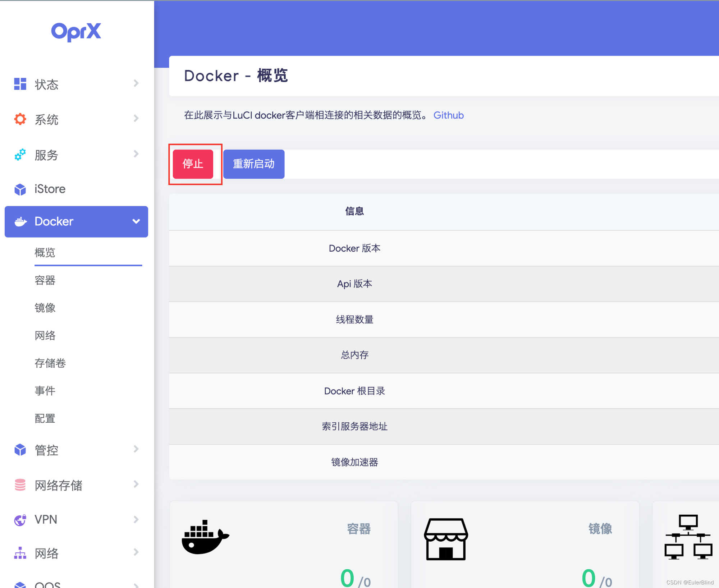Click the 网络存储 database icon
Viewport: 719px width, 588px height.
20,485
